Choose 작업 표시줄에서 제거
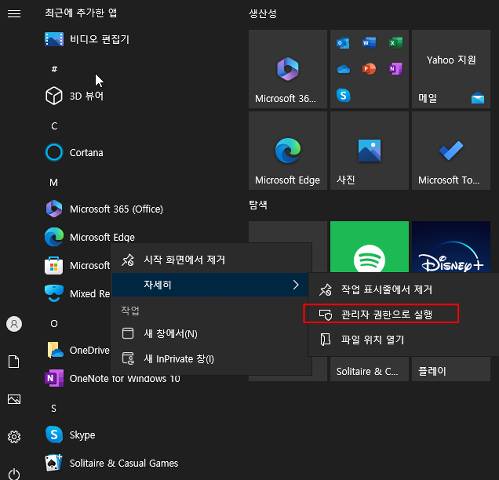This screenshot has width=499, height=480. coord(403,289)
